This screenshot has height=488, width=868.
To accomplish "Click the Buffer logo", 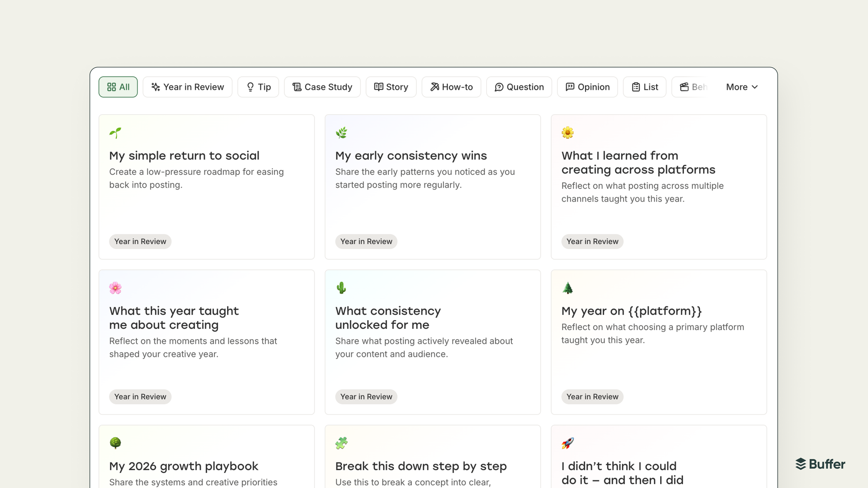I will coord(820,464).
